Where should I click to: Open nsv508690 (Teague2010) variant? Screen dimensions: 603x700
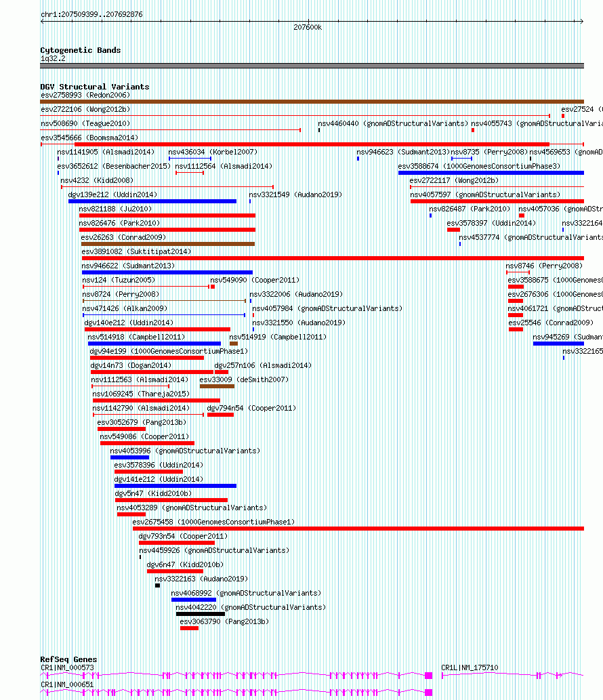click(x=85, y=123)
